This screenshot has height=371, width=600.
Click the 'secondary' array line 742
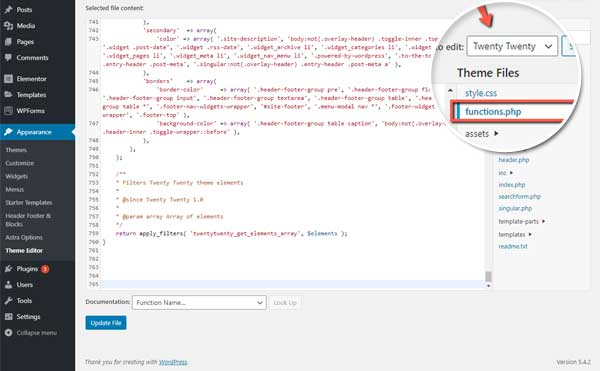[180, 30]
